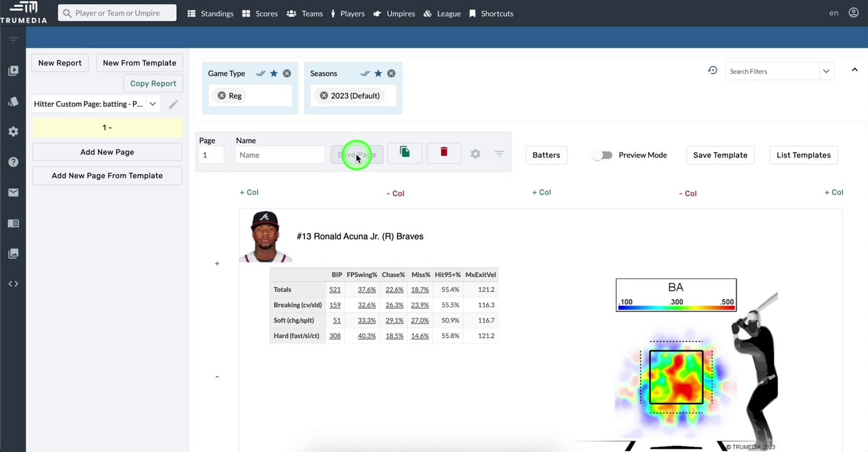868x452 pixels.
Task: Open the mail icon in left sidebar
Action: [13, 193]
